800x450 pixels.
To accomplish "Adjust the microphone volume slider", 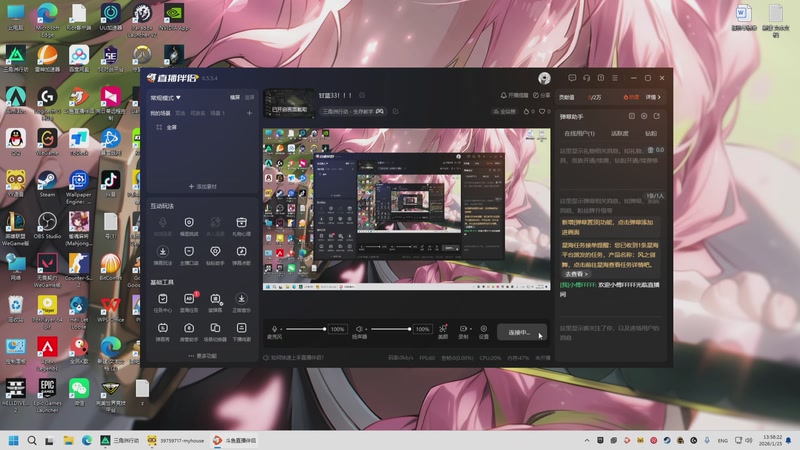I will [306, 329].
